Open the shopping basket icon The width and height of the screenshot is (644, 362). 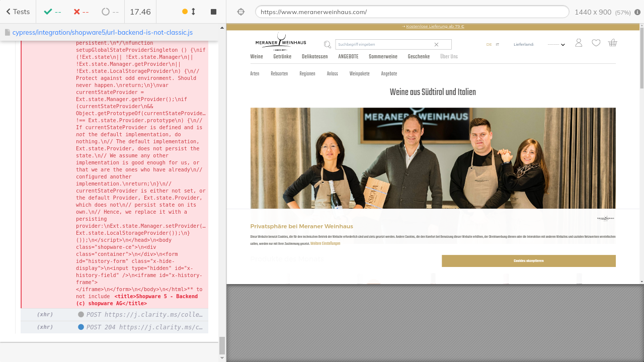click(x=612, y=43)
